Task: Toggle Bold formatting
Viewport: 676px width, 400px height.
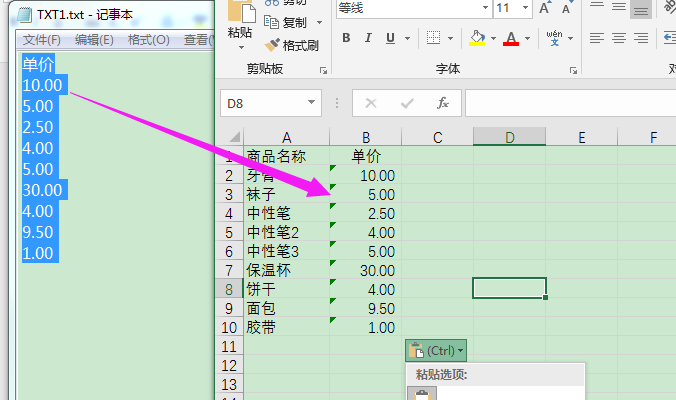Action: 346,38
